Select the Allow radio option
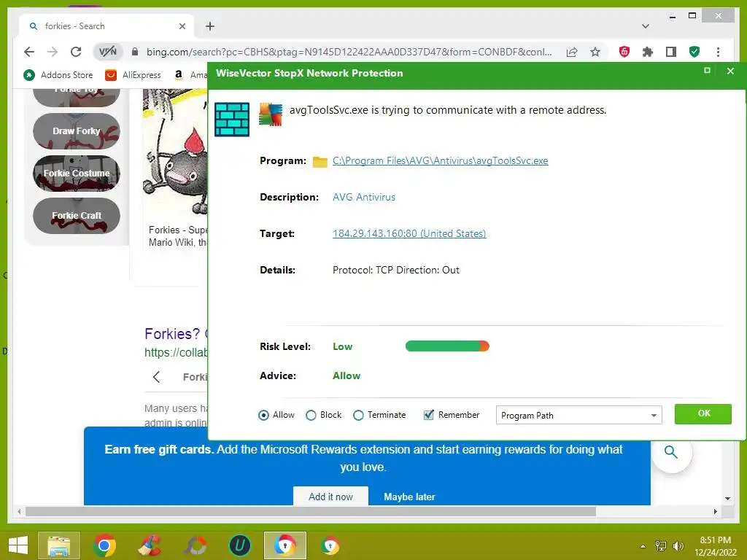The image size is (747, 560). click(x=263, y=415)
